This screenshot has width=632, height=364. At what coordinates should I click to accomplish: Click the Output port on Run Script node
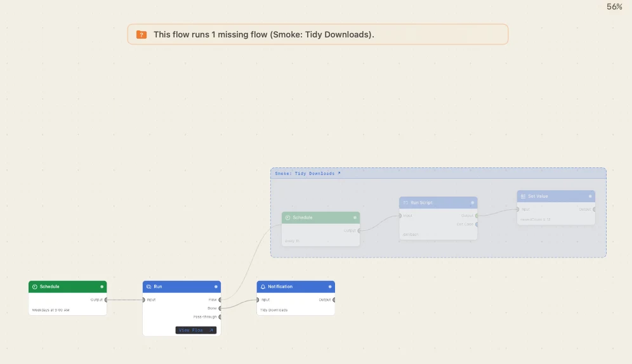tap(477, 216)
